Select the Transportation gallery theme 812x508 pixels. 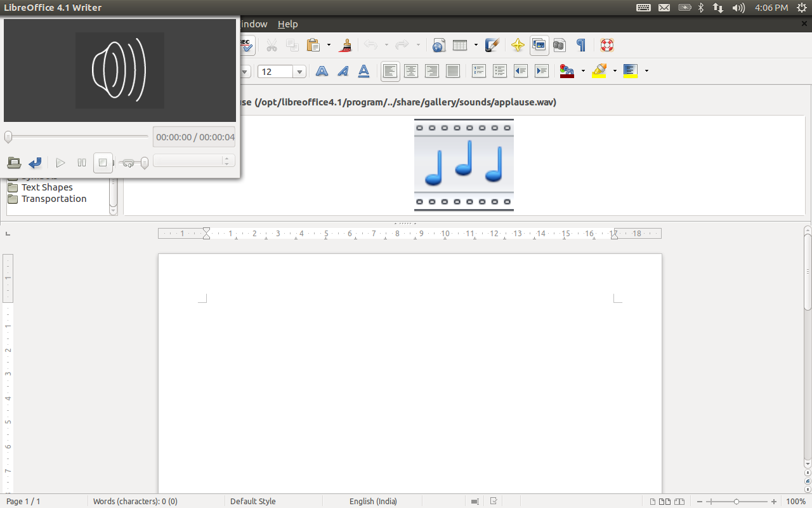click(54, 199)
